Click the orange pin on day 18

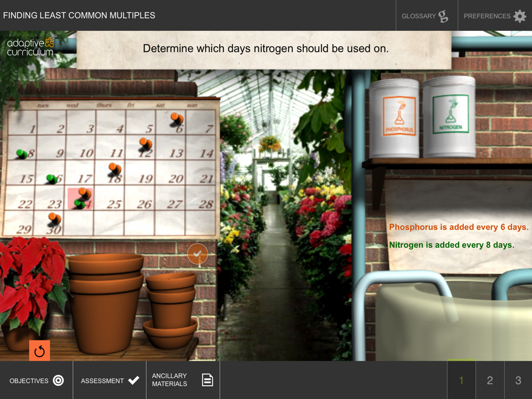pyautogui.click(x=115, y=169)
